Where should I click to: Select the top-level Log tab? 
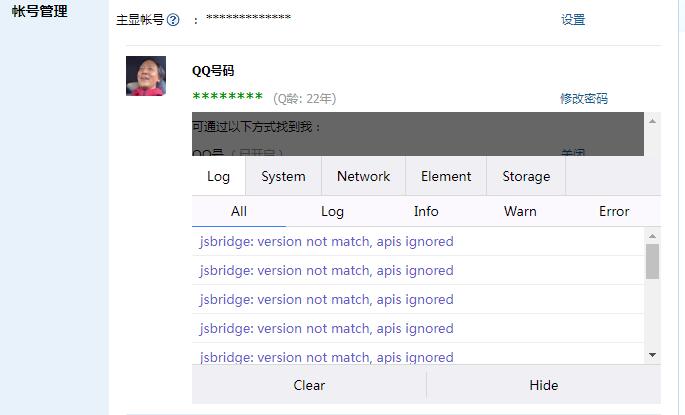coord(218,176)
